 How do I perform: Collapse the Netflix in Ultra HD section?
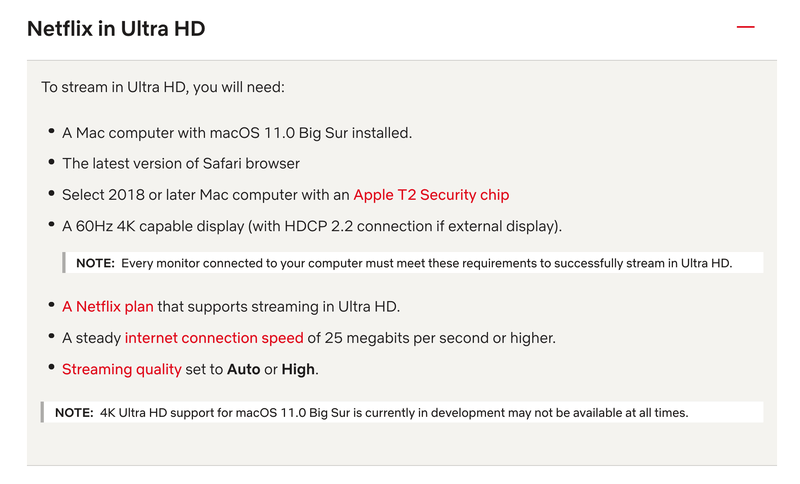(745, 27)
